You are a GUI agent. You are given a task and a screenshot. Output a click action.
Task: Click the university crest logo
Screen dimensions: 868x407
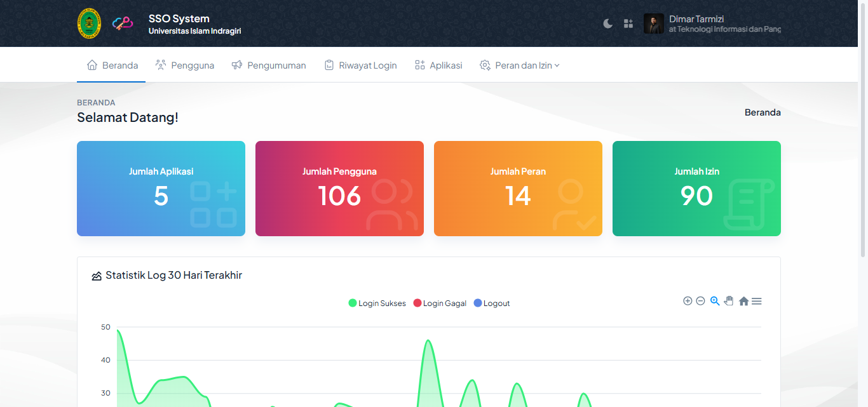pos(89,23)
